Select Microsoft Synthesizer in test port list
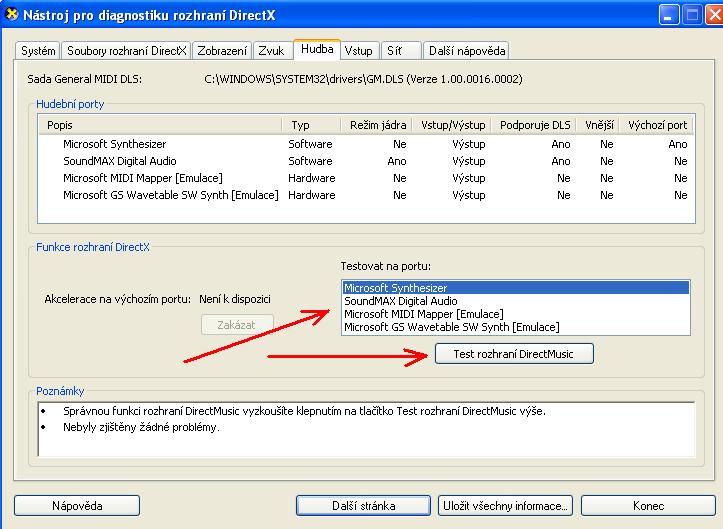Screen dimensions: 723x529 (516, 288)
